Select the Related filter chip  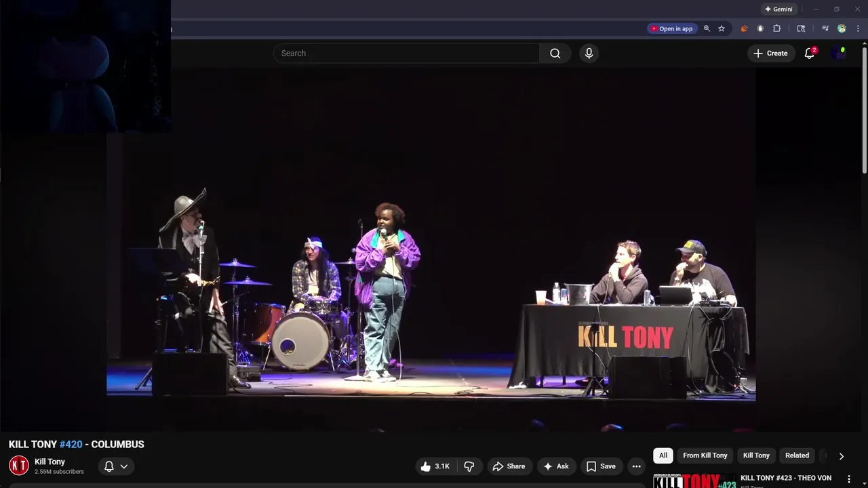[x=797, y=455]
